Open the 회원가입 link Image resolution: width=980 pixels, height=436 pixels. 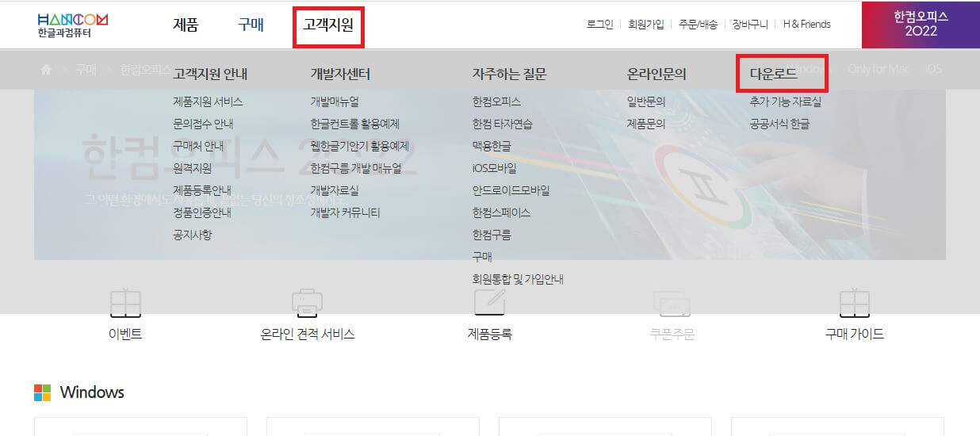(x=645, y=25)
